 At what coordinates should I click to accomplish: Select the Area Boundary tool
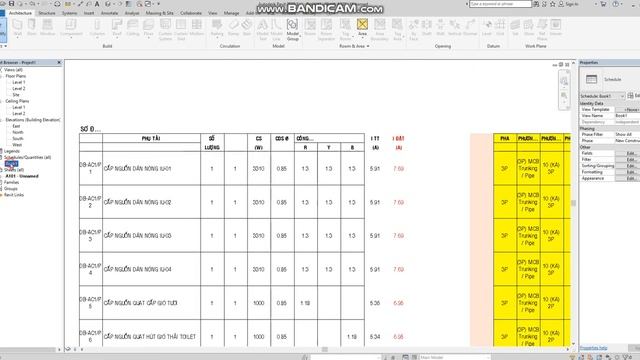coord(380,29)
